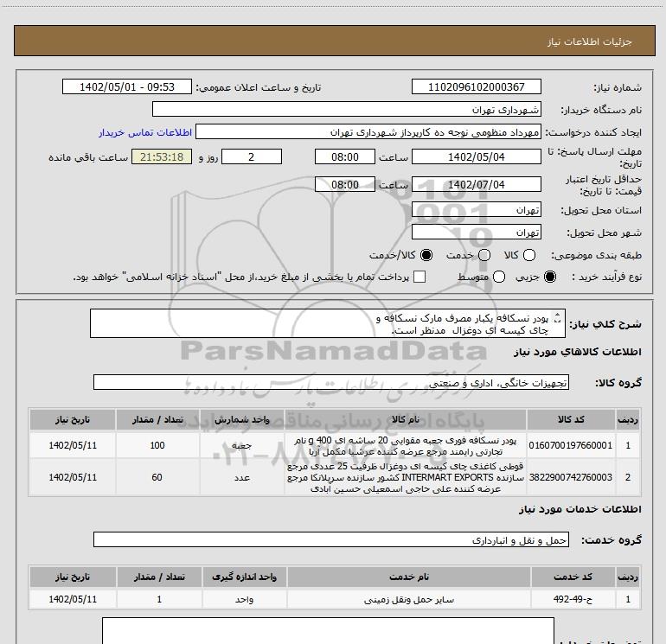Click the announcement date field 1402/05/01 - 09:53
666x644 pixels.
(127, 86)
